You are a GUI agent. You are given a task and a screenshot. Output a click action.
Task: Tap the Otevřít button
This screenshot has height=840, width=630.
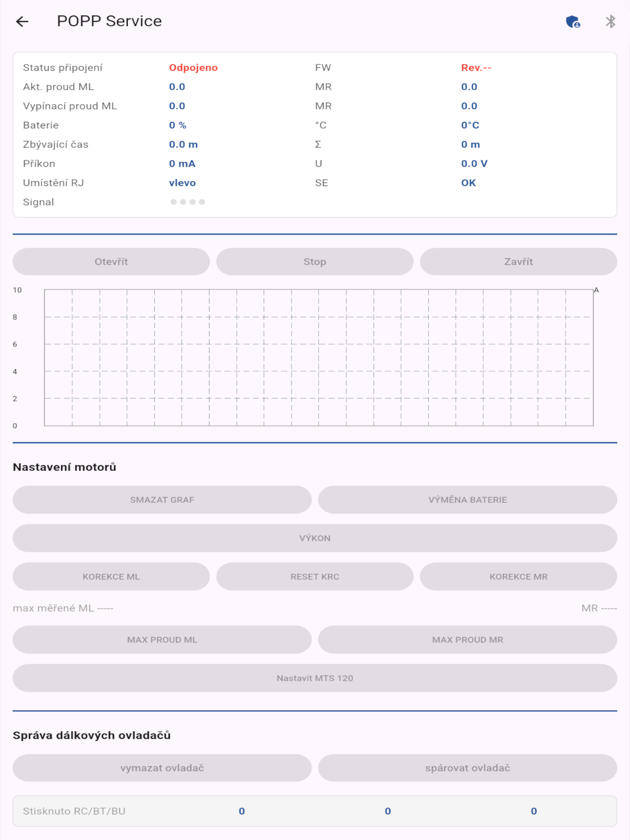pos(111,262)
